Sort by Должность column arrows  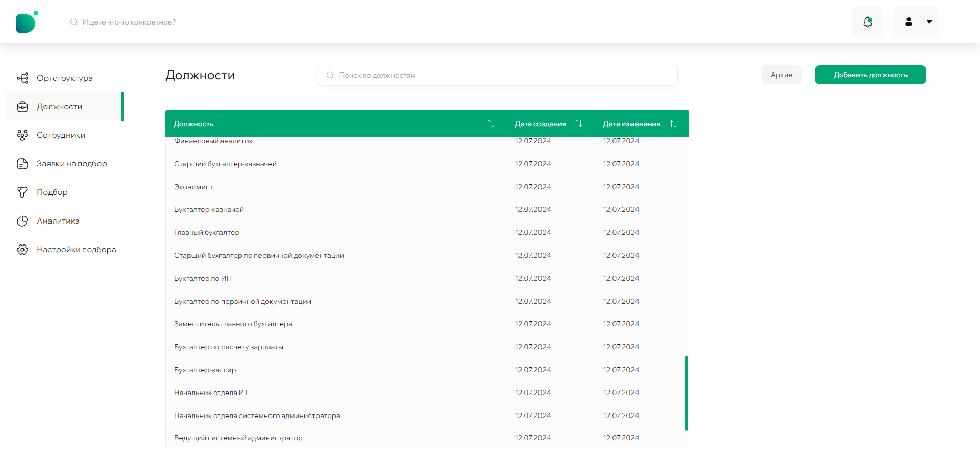491,124
